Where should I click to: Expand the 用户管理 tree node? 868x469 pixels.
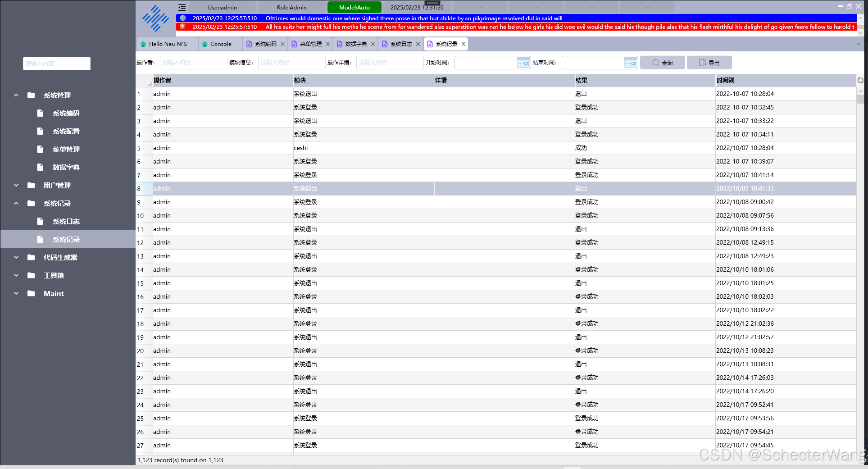tap(16, 185)
